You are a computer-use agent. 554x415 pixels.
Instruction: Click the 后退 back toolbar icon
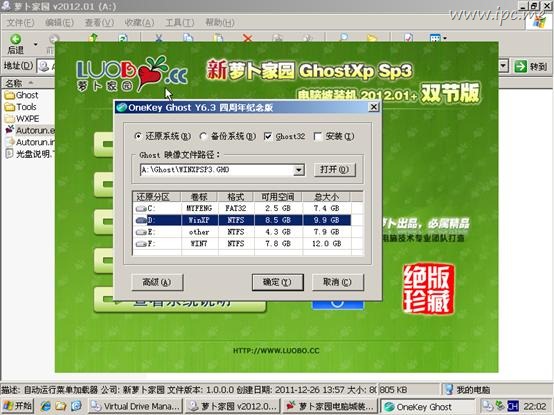[x=16, y=44]
